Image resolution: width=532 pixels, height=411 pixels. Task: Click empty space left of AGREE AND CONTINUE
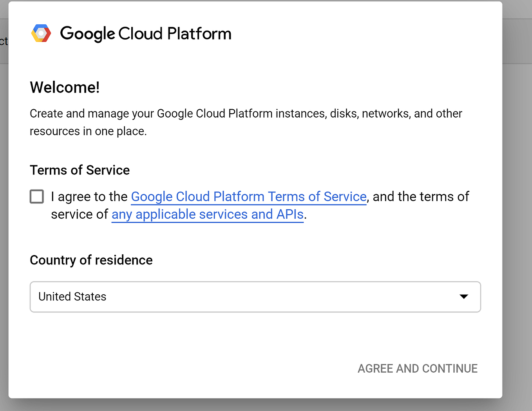click(188, 369)
